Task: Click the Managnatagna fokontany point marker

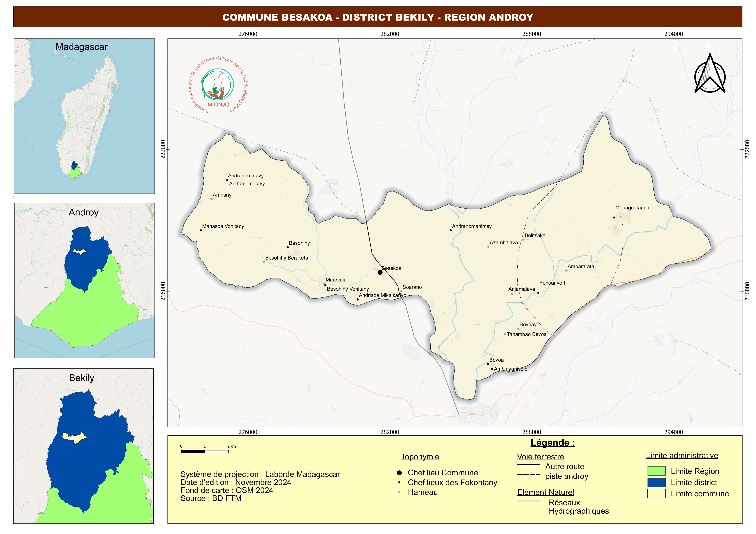Action: click(614, 217)
